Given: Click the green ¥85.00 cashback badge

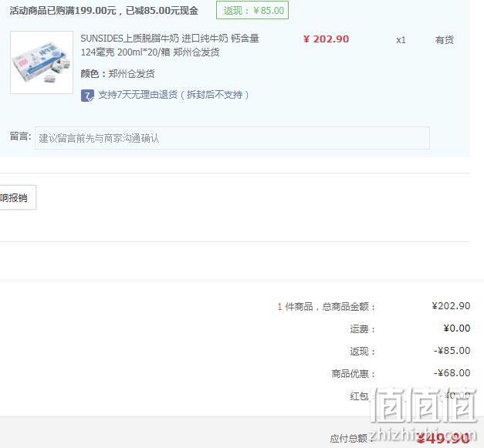Looking at the screenshot, I should click(252, 10).
